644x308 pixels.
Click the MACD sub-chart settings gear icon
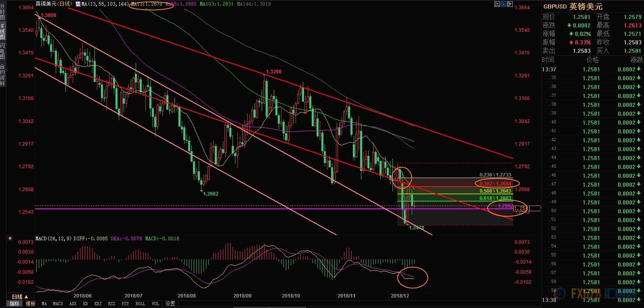(10, 239)
